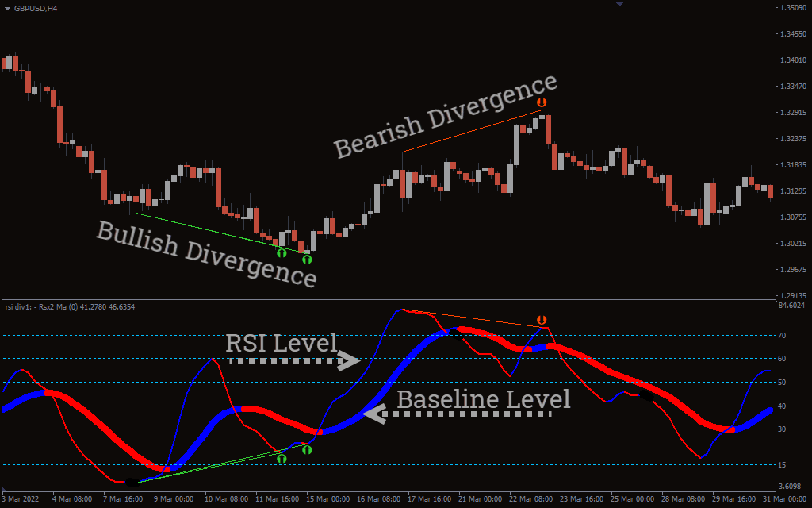The height and width of the screenshot is (508, 812).
Task: Click the orange bearish arrow in the RSI window
Action: pos(542,320)
